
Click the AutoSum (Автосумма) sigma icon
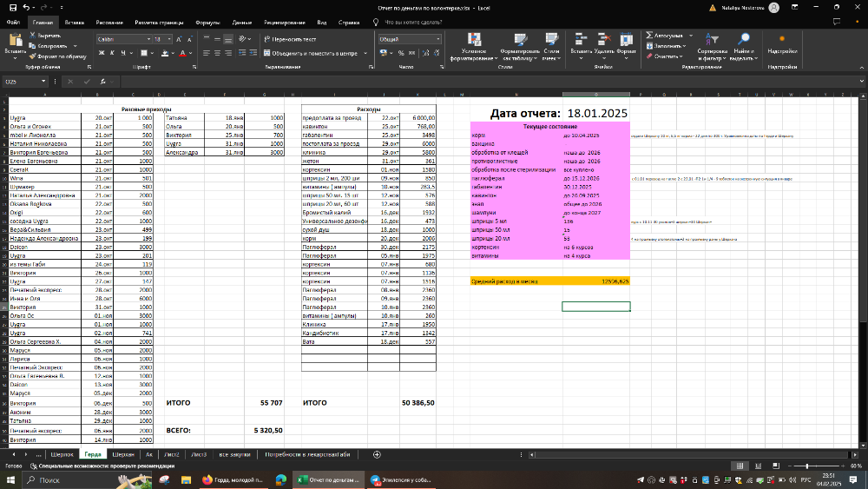pyautogui.click(x=650, y=36)
